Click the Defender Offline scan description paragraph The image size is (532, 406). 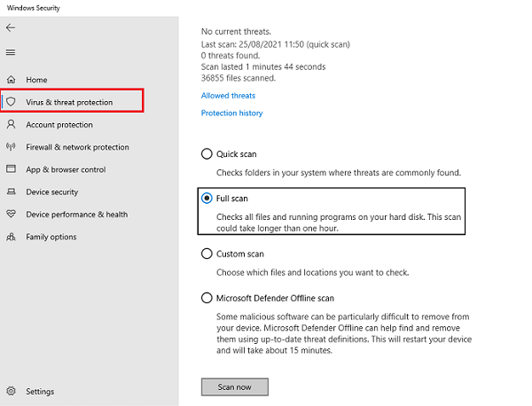pos(344,333)
